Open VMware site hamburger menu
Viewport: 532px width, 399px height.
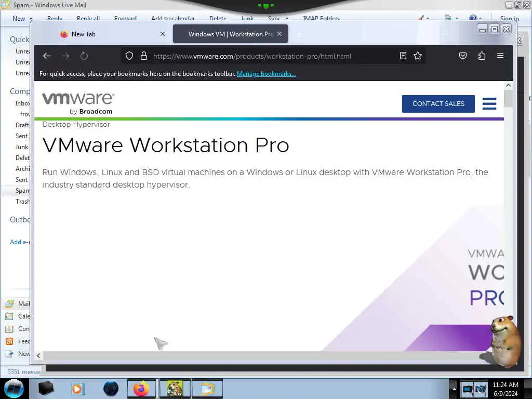pyautogui.click(x=489, y=104)
